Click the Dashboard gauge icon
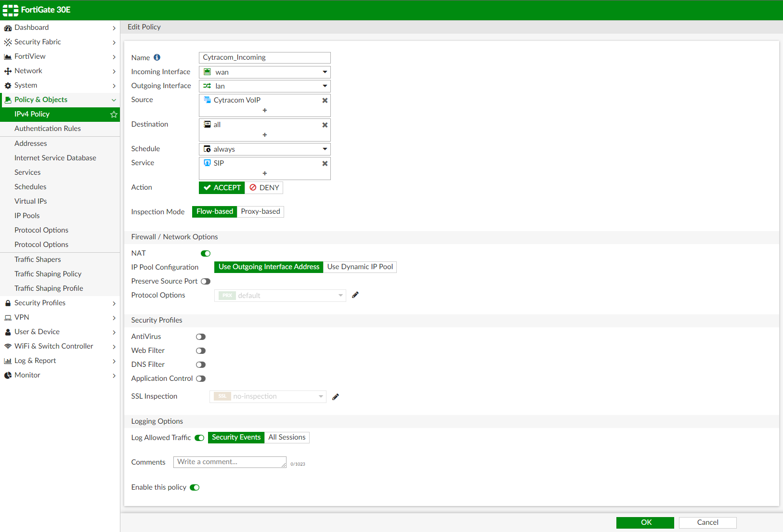 (8, 28)
